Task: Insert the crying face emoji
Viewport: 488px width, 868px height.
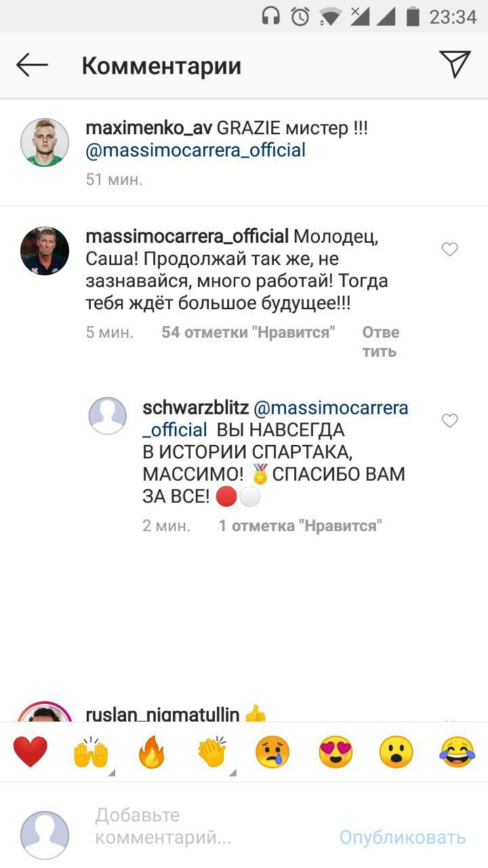Action: tap(272, 752)
